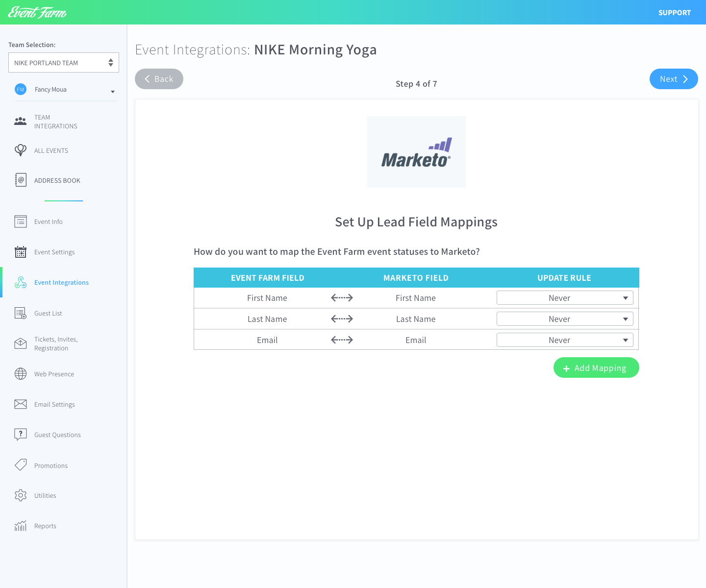Click the Web Presence globe icon
Image resolution: width=706 pixels, height=588 pixels.
[x=21, y=374]
